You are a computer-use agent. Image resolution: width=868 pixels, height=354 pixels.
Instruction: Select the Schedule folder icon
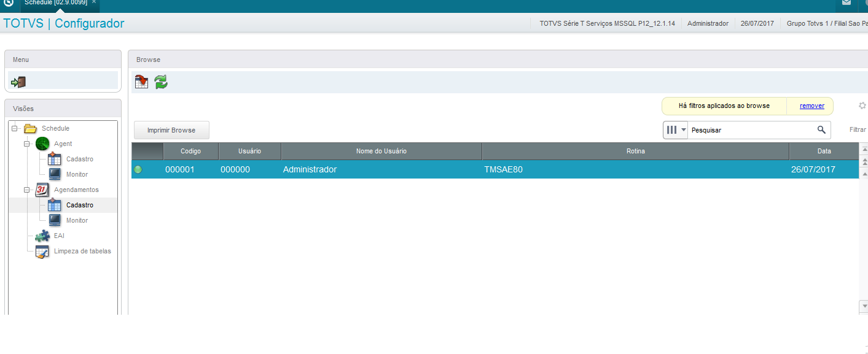(31, 128)
